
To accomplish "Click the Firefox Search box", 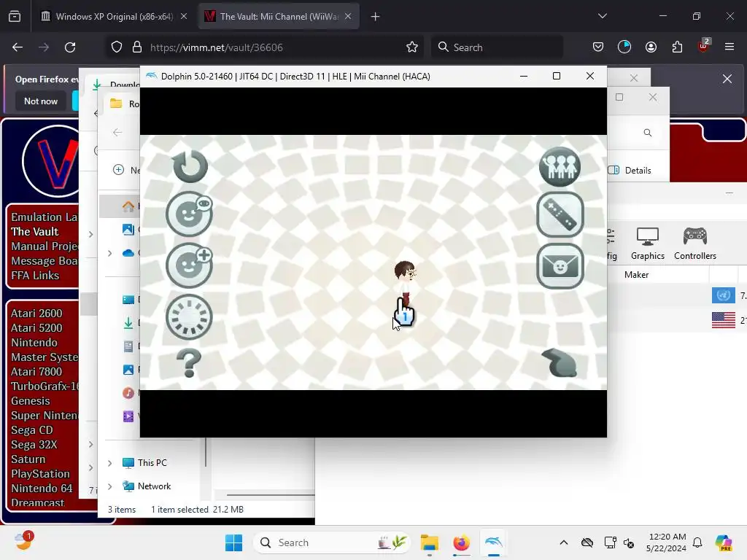I will pyautogui.click(x=497, y=47).
